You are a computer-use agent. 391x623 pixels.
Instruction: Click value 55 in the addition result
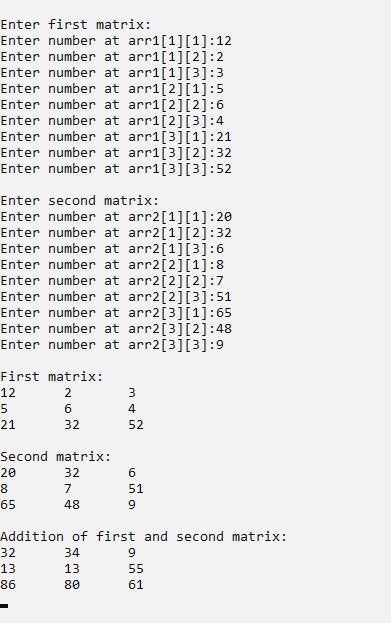pyautogui.click(x=135, y=569)
